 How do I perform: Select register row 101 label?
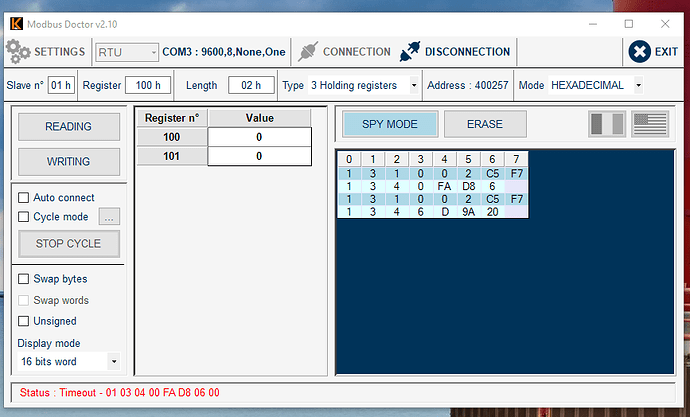point(172,156)
